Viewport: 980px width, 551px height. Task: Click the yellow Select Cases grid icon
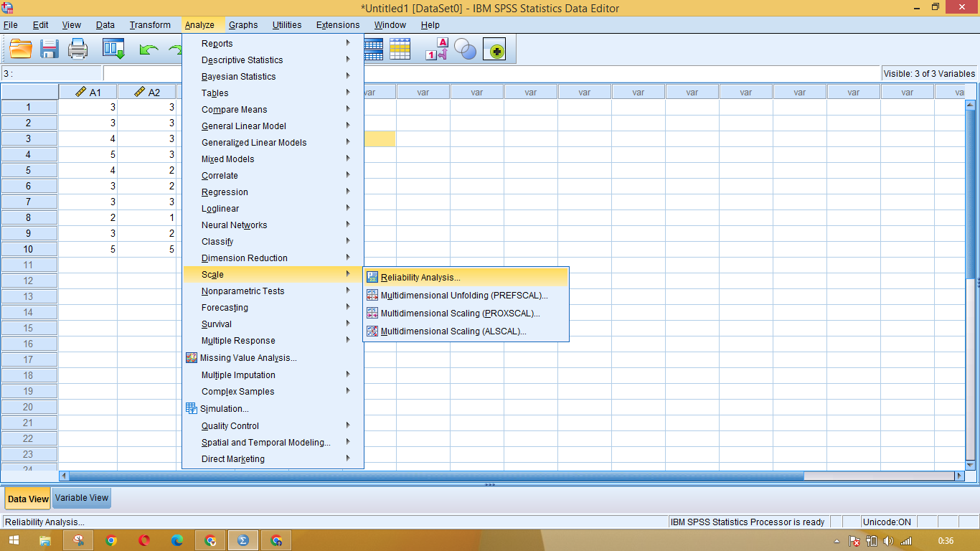tap(400, 50)
